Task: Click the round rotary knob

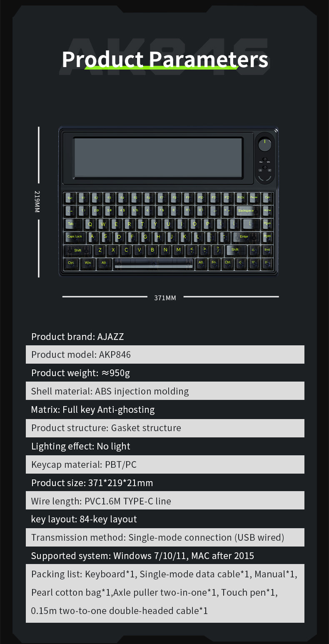Action: [x=264, y=145]
